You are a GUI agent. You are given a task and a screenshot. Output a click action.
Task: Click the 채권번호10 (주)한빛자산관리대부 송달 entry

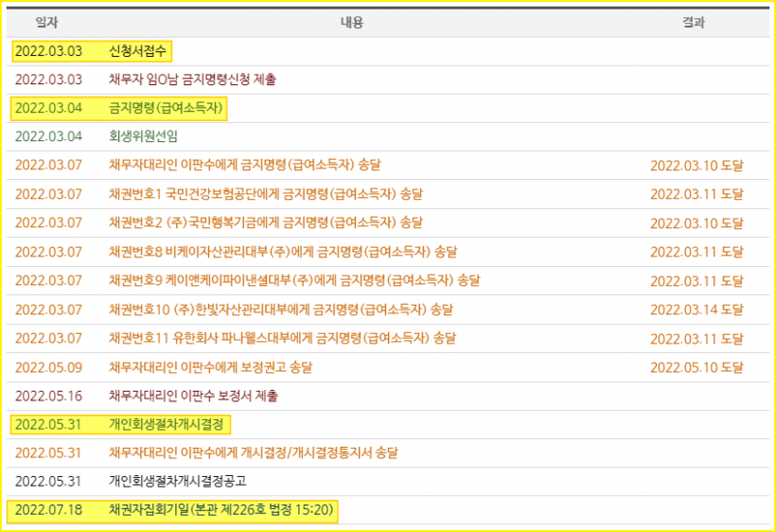coord(281,310)
